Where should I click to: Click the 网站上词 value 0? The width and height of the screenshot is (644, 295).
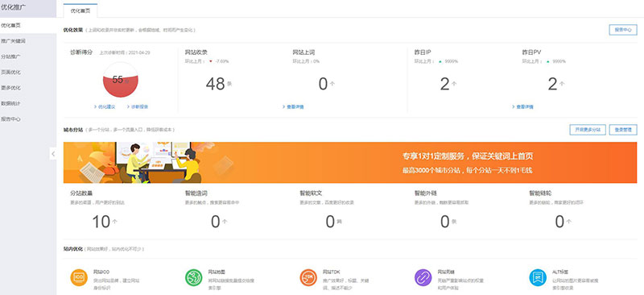click(x=324, y=84)
